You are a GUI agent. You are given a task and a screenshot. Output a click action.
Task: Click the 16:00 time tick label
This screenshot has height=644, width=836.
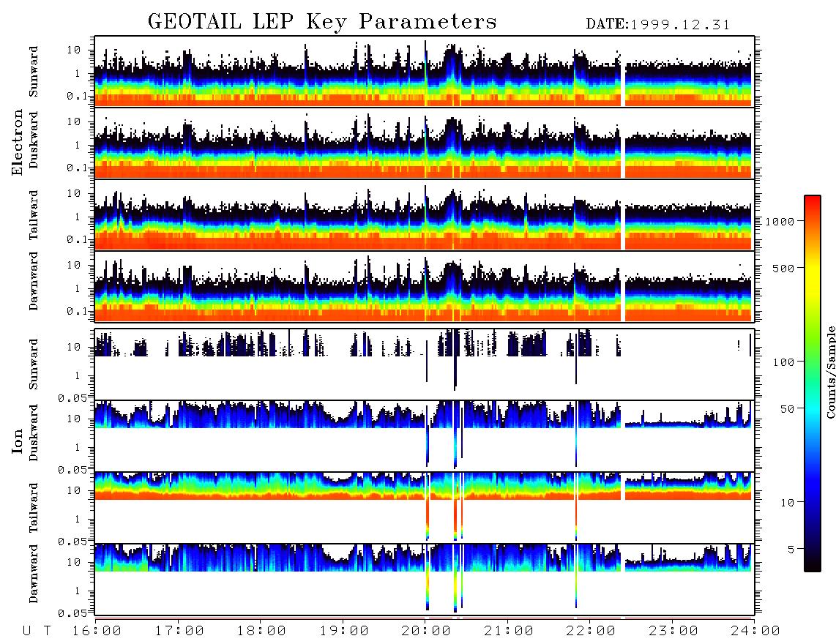[97, 632]
